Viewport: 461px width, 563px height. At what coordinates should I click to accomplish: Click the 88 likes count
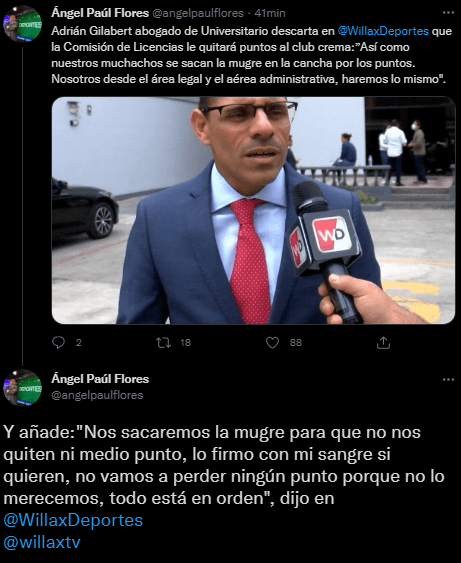[296, 343]
